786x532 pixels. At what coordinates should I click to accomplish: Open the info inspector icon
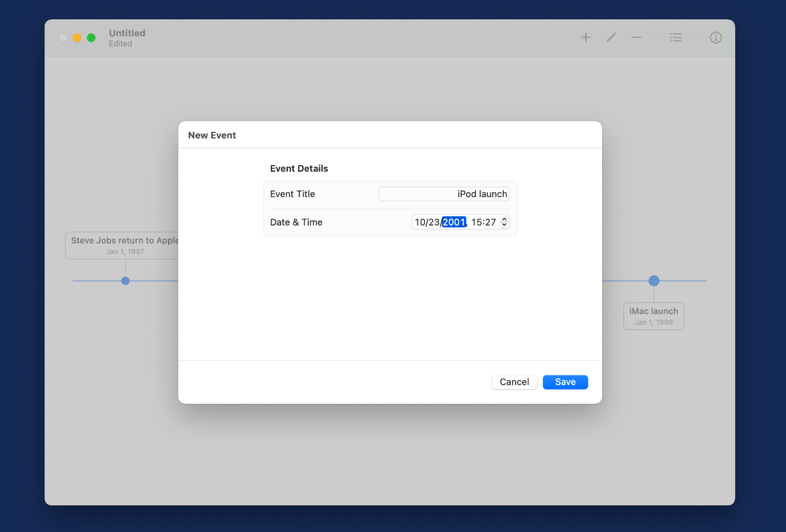pos(716,37)
